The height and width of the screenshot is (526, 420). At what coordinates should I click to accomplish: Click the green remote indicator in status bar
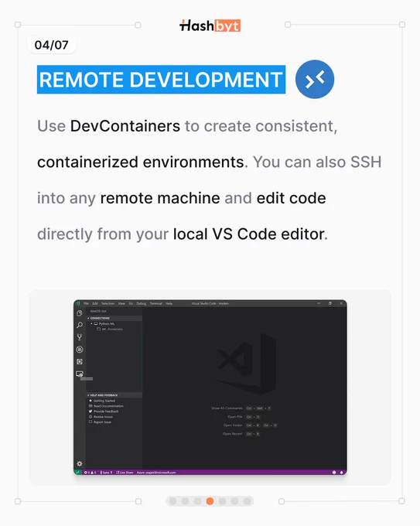click(77, 472)
